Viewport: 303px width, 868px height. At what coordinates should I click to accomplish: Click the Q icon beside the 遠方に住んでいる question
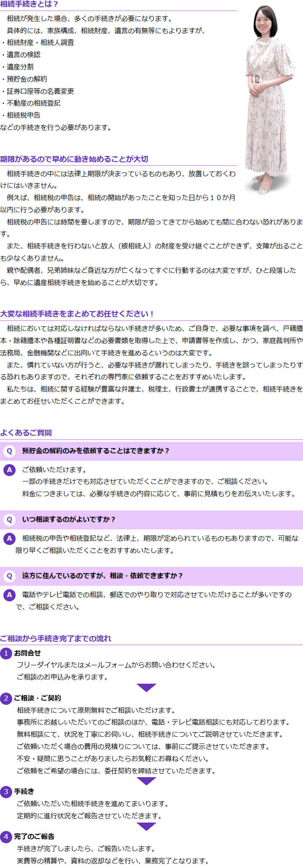(9, 576)
